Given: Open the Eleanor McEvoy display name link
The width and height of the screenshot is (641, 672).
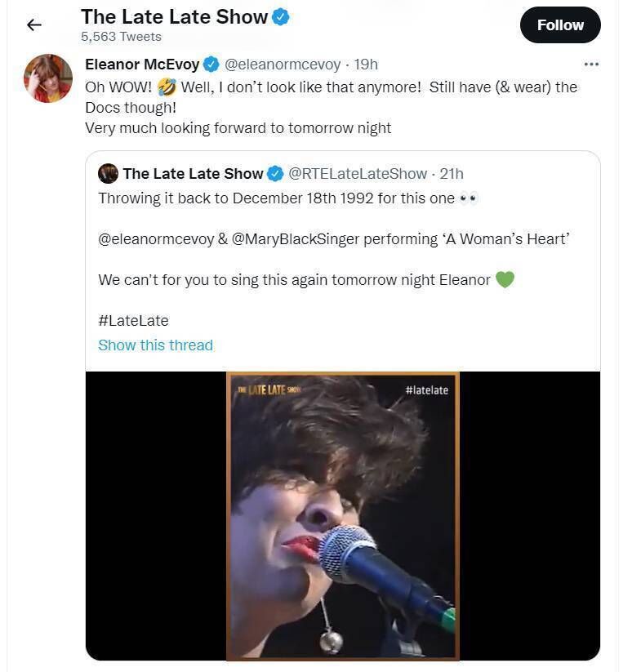Looking at the screenshot, I should pyautogui.click(x=142, y=65).
